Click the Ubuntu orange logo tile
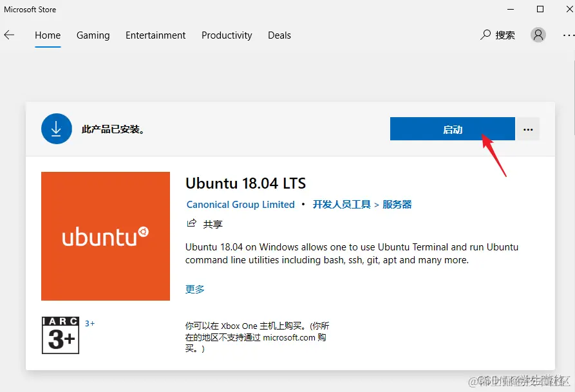 106,236
